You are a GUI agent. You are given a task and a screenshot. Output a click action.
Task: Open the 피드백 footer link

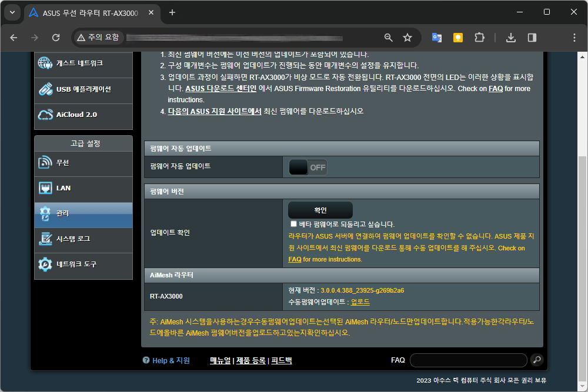point(281,360)
